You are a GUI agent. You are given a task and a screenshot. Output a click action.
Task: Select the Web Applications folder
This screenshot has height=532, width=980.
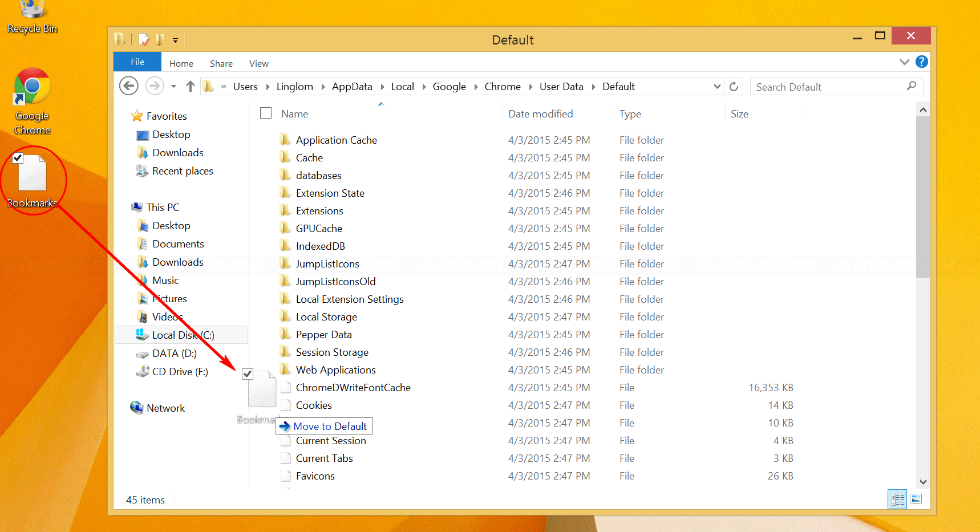click(x=335, y=369)
